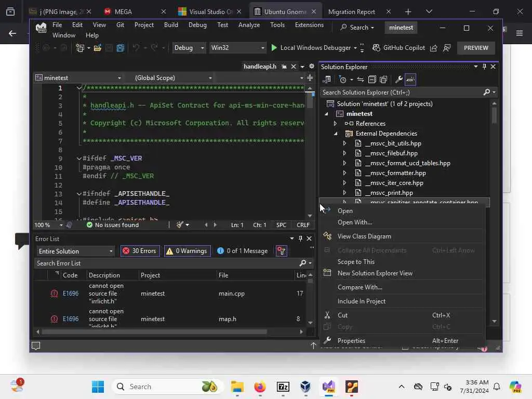
Task: Open 7-Zip from the taskbar
Action: tap(283, 387)
